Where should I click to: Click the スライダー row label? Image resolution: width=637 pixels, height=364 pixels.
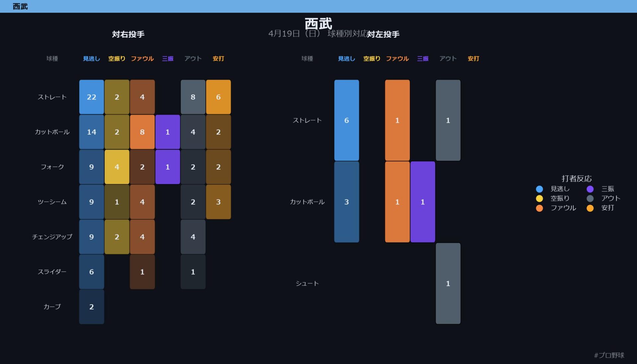tap(52, 272)
